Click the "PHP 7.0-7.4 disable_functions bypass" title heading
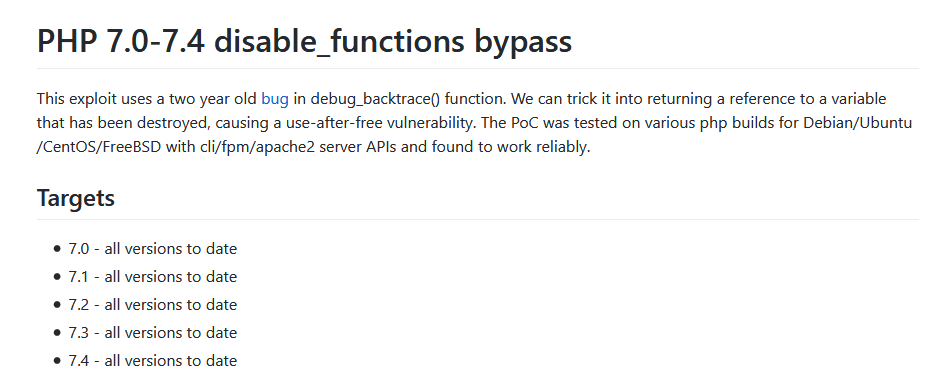Viewport: 938px width, 380px height. click(x=304, y=41)
